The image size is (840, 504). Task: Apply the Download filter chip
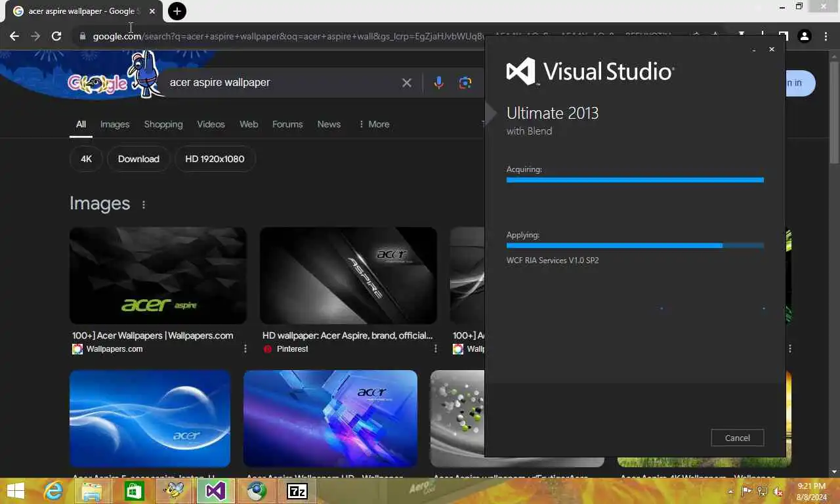[138, 159]
